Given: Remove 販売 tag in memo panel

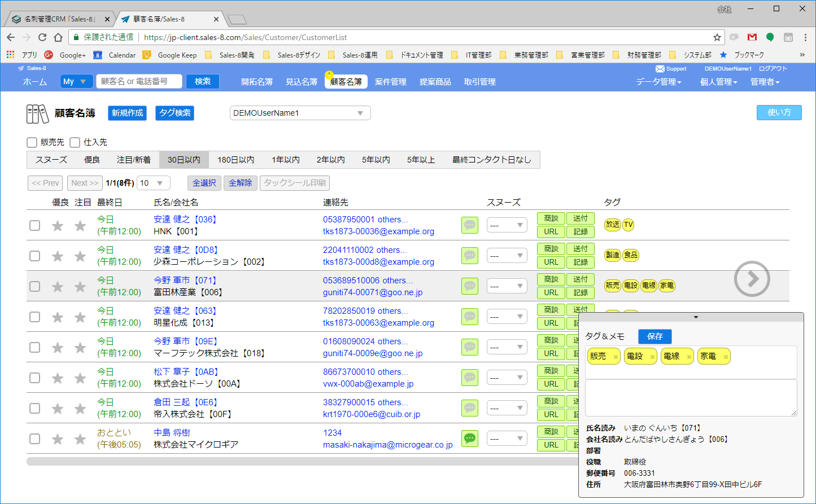Looking at the screenshot, I should (616, 357).
